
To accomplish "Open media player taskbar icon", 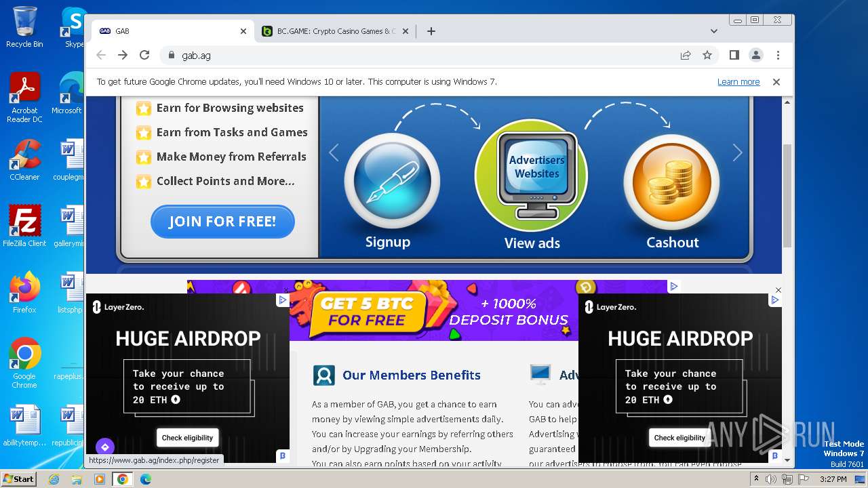I will [100, 479].
